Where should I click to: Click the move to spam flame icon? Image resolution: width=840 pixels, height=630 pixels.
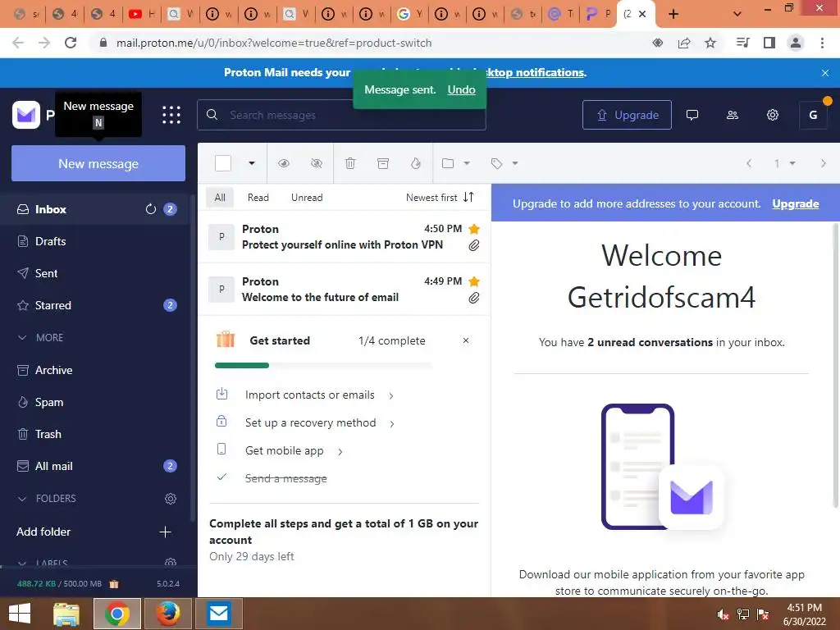[x=416, y=163]
